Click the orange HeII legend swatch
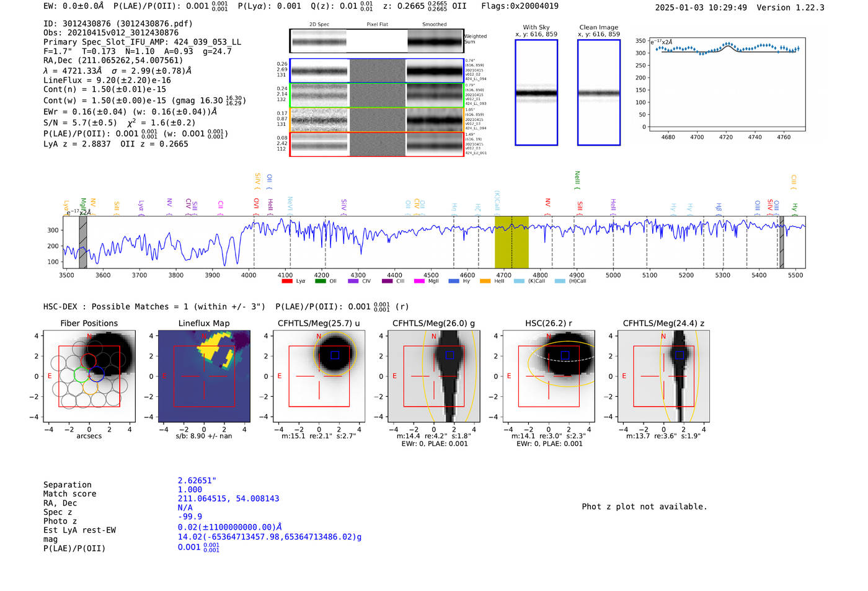Viewport: 868px width, 591px height. (x=485, y=281)
